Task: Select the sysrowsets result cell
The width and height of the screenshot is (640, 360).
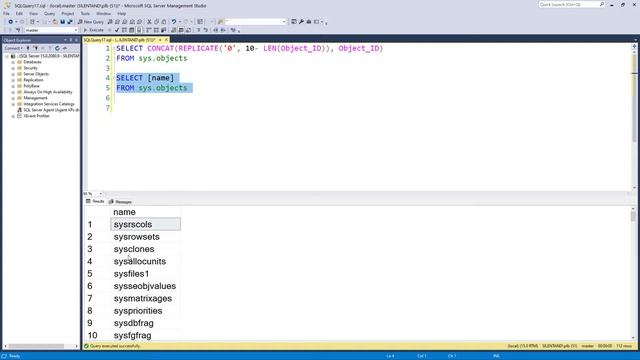Action: click(145, 237)
